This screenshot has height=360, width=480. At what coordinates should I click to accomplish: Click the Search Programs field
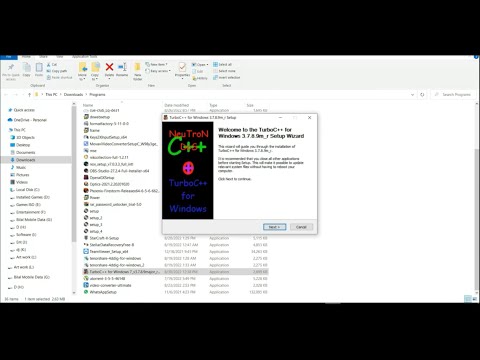(453, 95)
